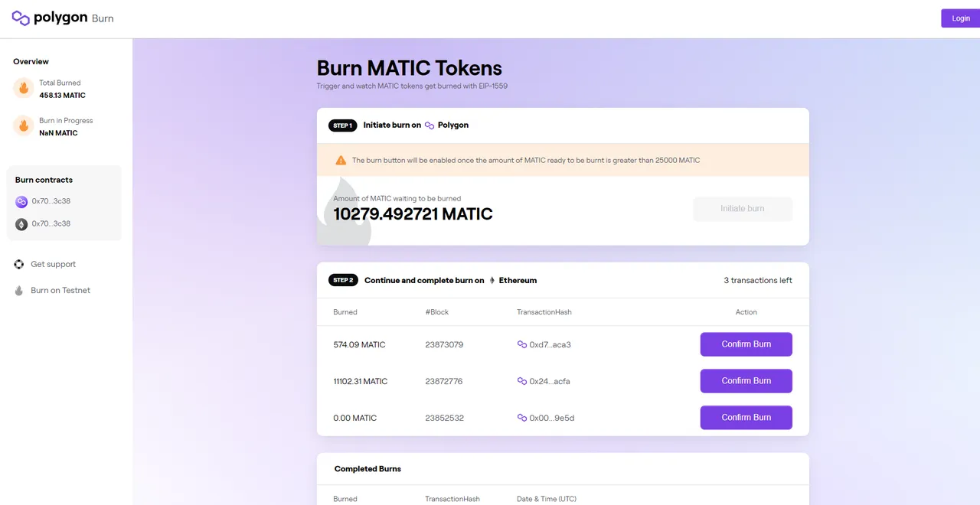Click the 3 transactions left text
Screen dimensions: 980x505
(x=758, y=280)
